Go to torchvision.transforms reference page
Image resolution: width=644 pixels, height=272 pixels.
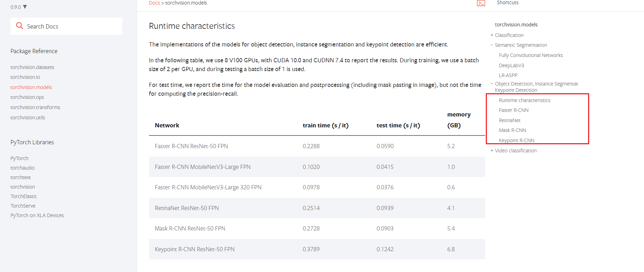35,107
